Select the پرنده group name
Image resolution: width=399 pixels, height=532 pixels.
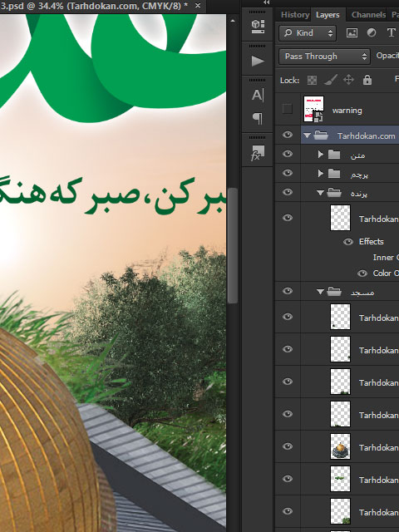[359, 194]
